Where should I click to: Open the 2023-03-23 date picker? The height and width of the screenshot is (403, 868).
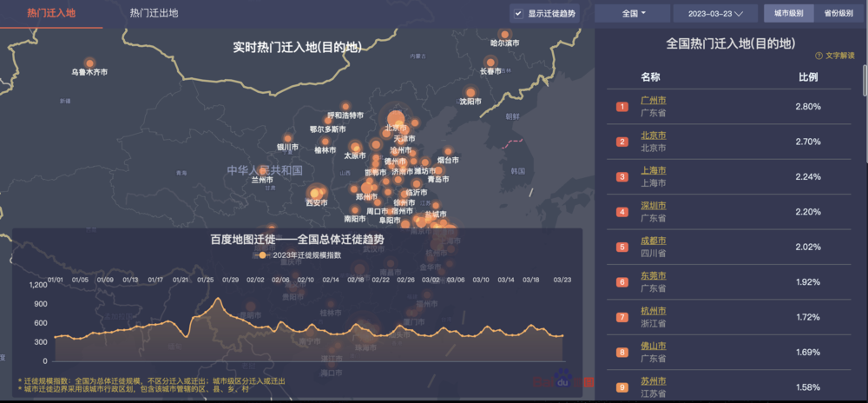coord(715,14)
